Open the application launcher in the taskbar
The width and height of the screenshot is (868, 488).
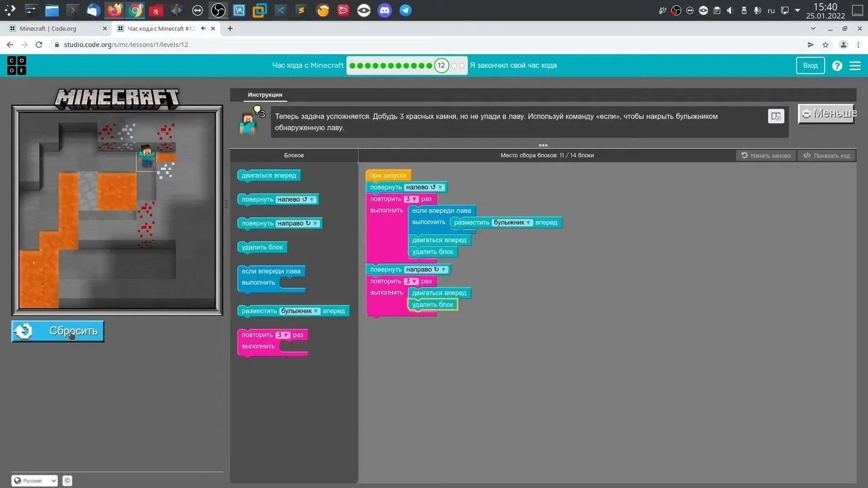[x=10, y=10]
